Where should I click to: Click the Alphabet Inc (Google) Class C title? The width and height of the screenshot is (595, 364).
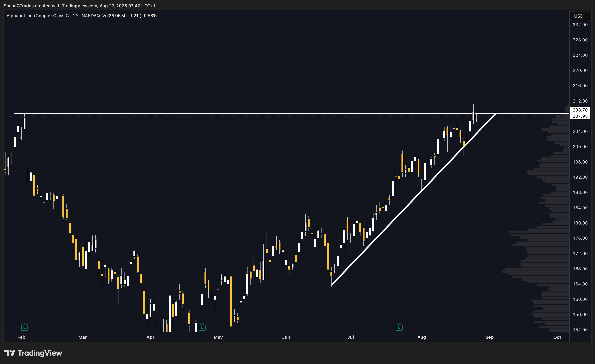click(38, 16)
